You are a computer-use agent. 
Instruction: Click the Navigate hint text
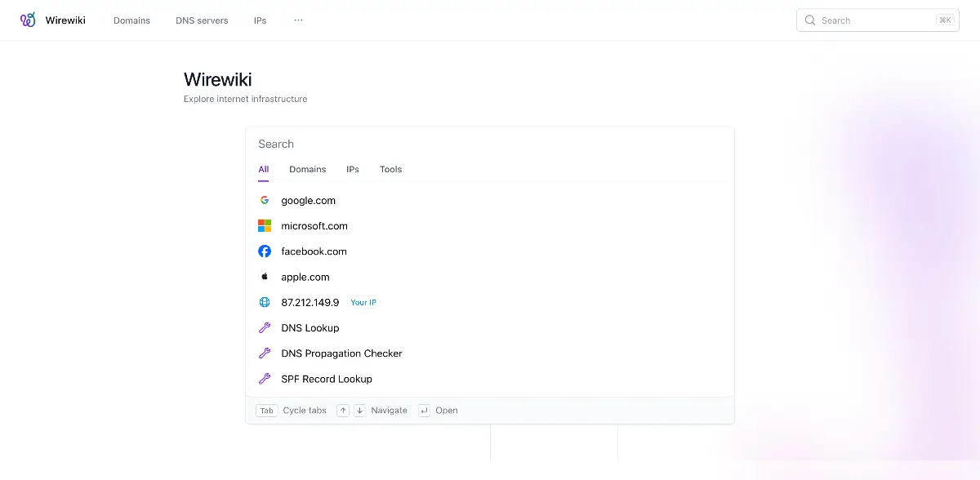tap(389, 411)
